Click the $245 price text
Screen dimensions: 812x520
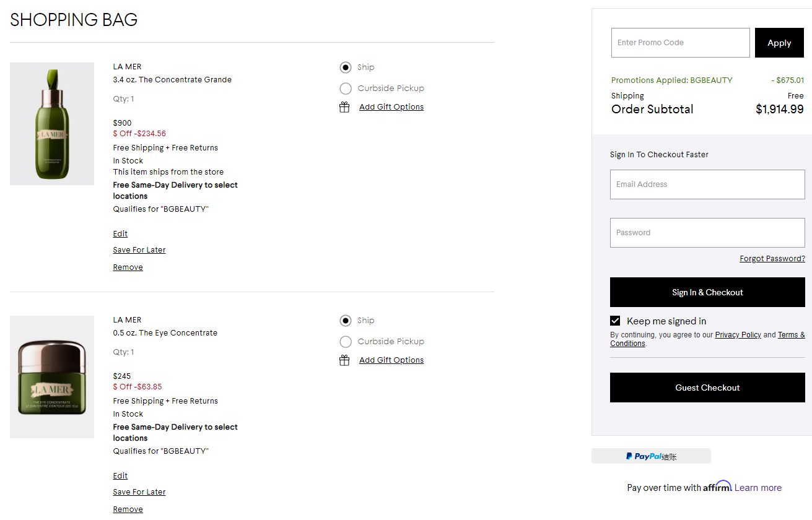tap(121, 376)
